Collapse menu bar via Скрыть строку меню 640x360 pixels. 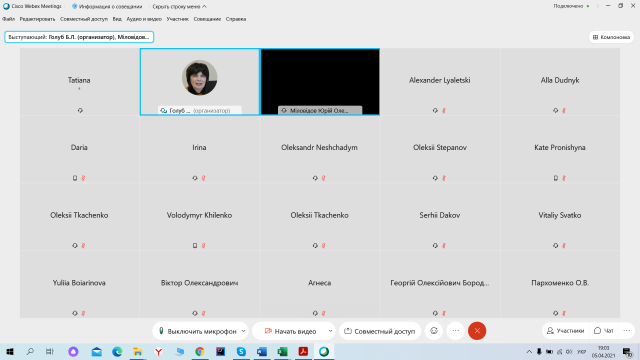[179, 7]
